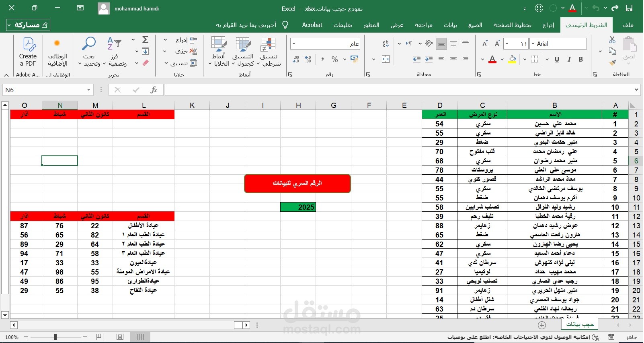This screenshot has height=343, width=644.
Task: Click Increase Decimal icon
Action: point(308,59)
